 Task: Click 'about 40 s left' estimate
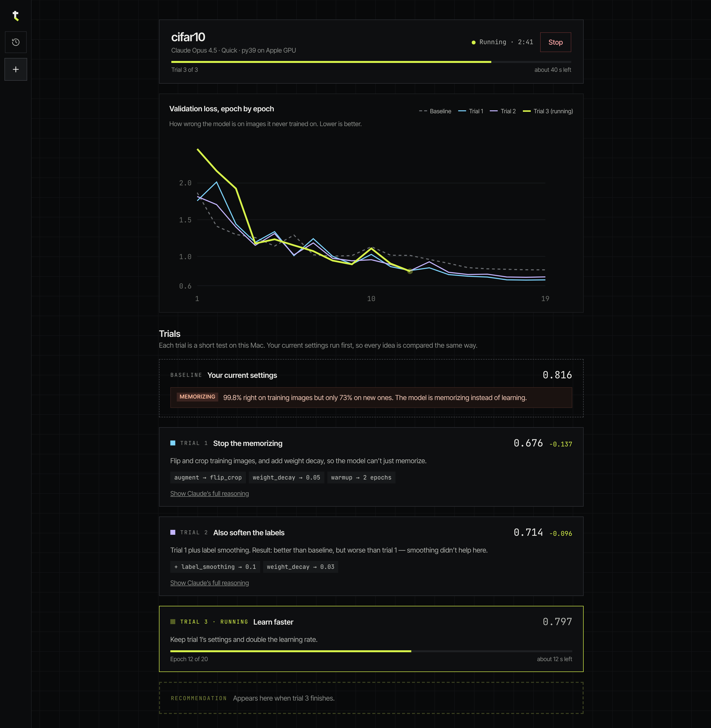tap(552, 70)
